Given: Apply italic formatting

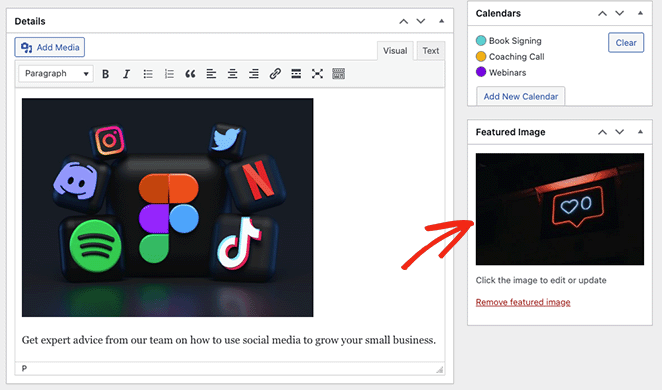Looking at the screenshot, I should click(x=126, y=74).
